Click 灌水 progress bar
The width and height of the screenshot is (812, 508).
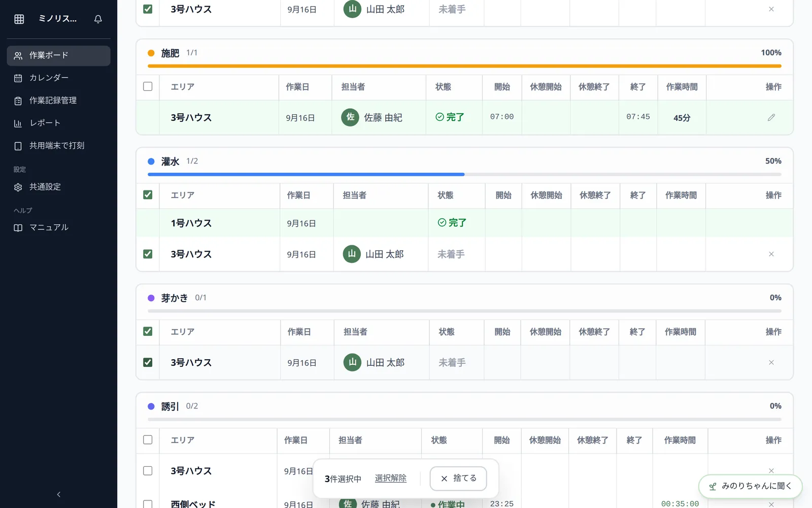coord(464,174)
